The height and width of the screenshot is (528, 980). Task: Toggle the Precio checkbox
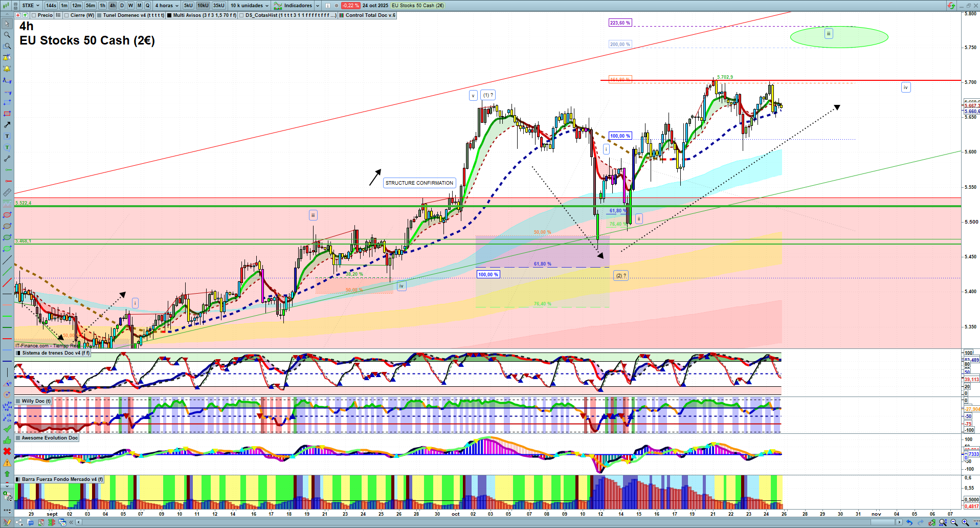click(34, 15)
